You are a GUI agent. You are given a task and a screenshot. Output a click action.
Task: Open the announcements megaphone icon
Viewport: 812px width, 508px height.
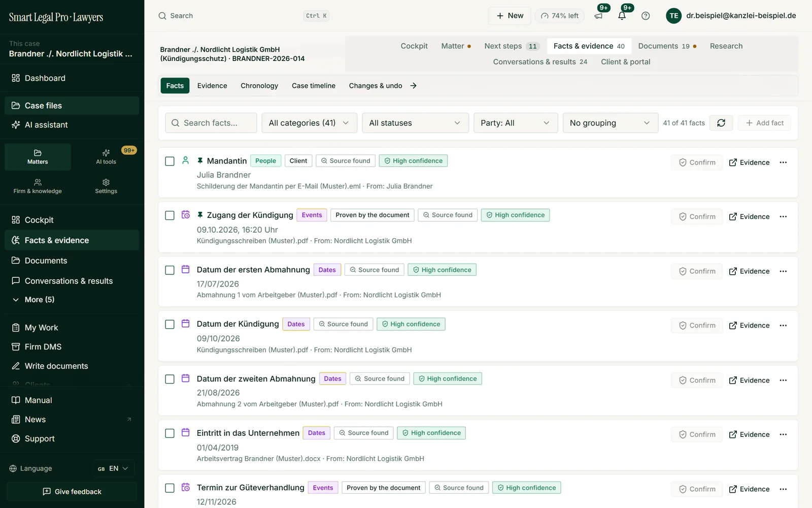(599, 16)
